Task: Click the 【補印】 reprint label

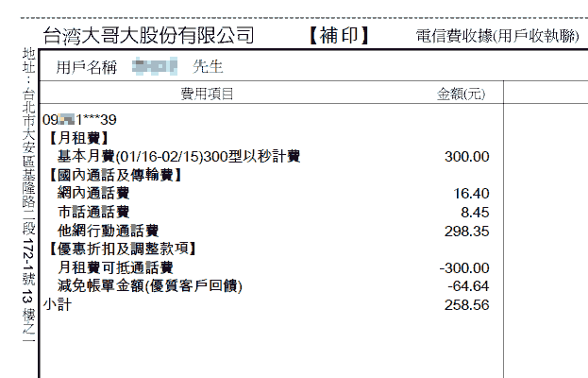Action: 340,36
